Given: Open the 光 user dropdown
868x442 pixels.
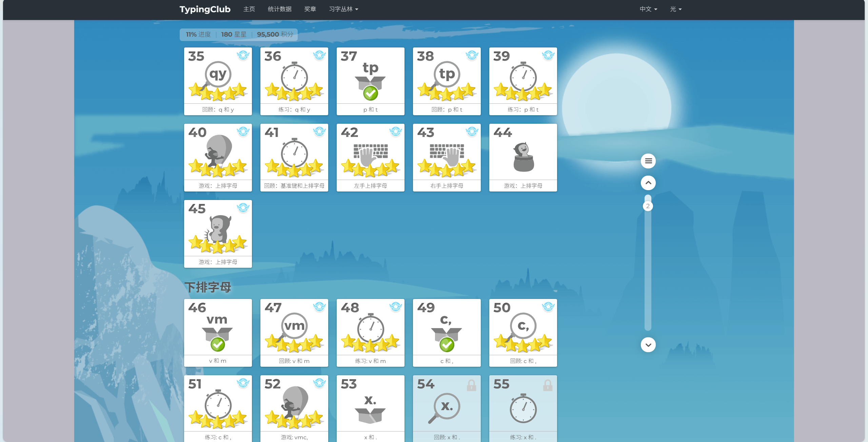Looking at the screenshot, I should pyautogui.click(x=676, y=9).
